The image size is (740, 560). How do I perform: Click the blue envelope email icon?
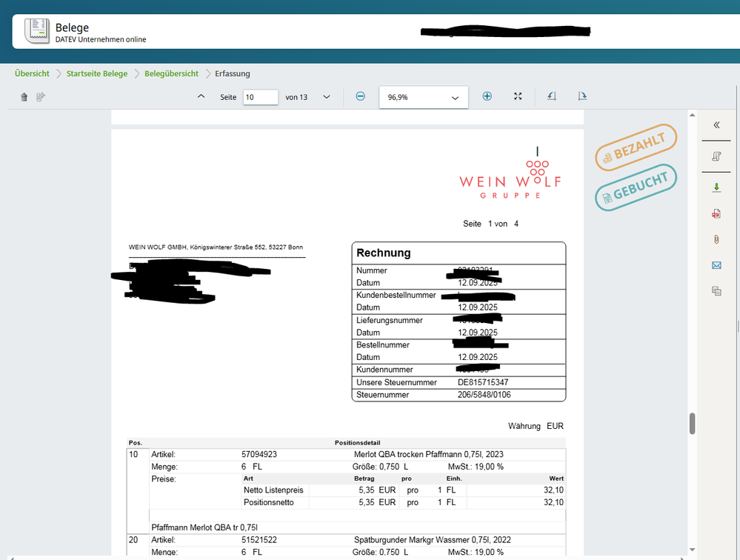coord(716,265)
